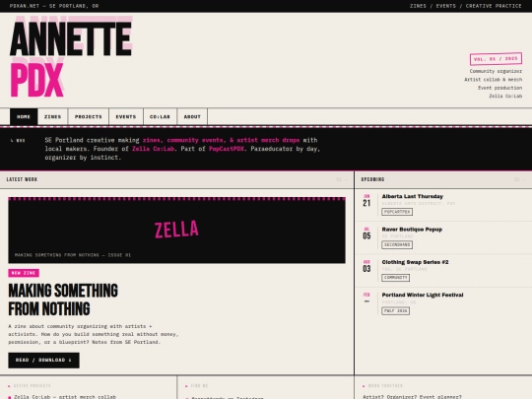Click the VOL. 01 / 2025 badge
The image size is (532, 399).
click(496, 59)
